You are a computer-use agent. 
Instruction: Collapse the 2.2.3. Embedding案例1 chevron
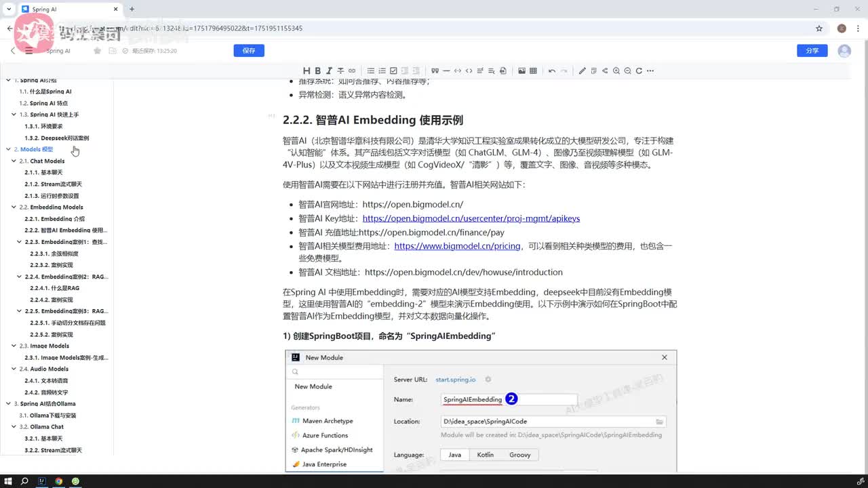point(19,242)
